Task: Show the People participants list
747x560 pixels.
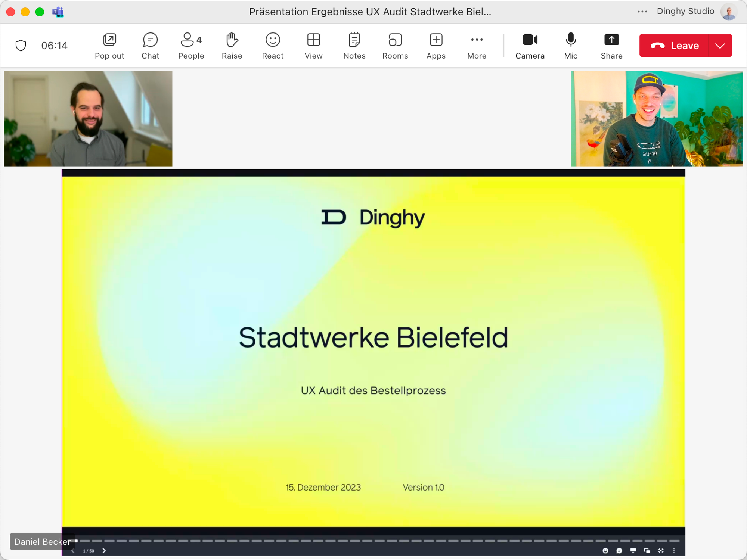Action: [x=191, y=46]
